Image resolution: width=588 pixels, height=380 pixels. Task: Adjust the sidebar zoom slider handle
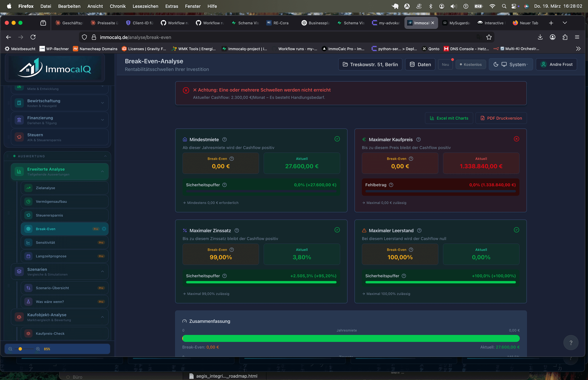[x=20, y=349]
